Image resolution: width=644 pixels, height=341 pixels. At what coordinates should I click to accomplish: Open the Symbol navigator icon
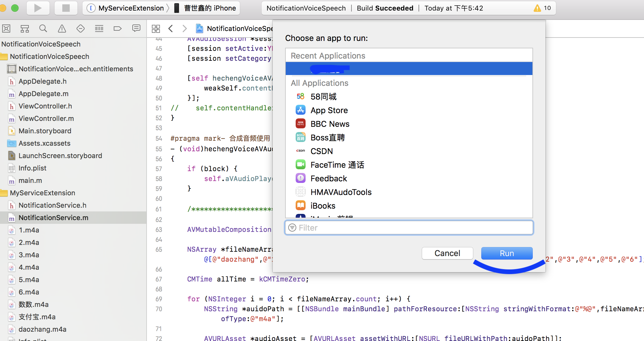25,29
